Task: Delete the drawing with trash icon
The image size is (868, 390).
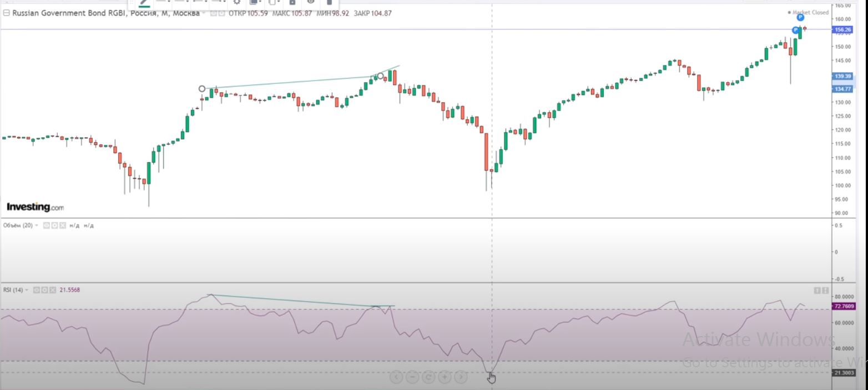Action: pos(329,2)
